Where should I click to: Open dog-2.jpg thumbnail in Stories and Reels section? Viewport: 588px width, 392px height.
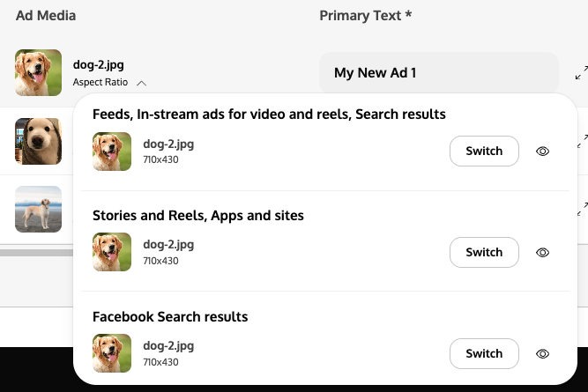[112, 252]
